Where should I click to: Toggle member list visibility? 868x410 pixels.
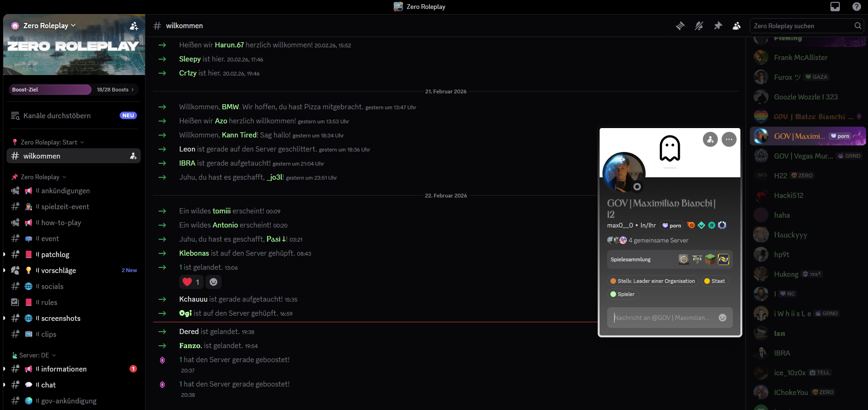pos(737,26)
